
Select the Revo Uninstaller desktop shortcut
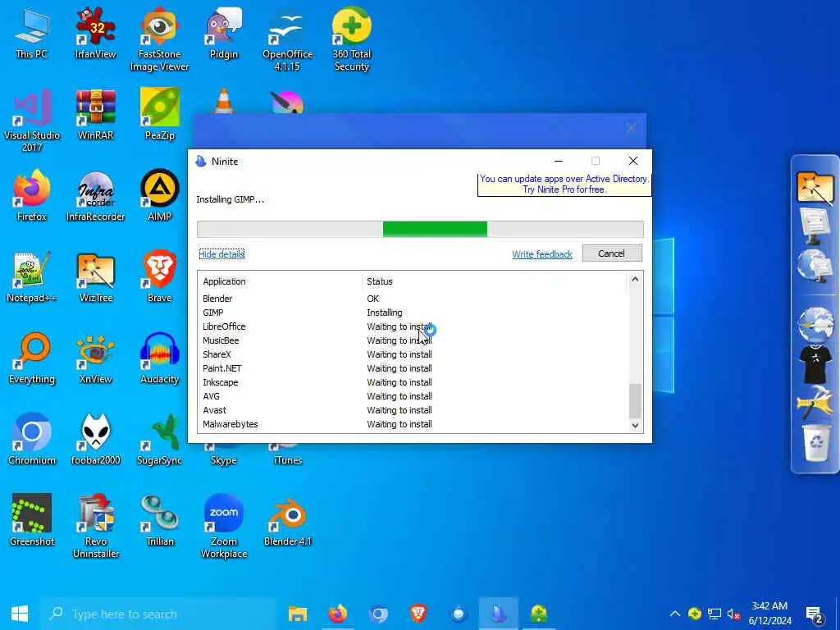pos(95,527)
